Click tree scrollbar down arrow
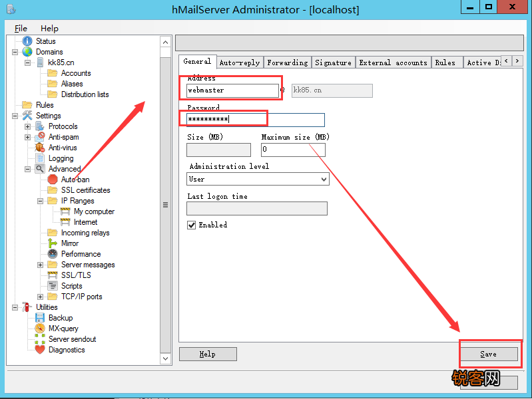 pos(165,358)
